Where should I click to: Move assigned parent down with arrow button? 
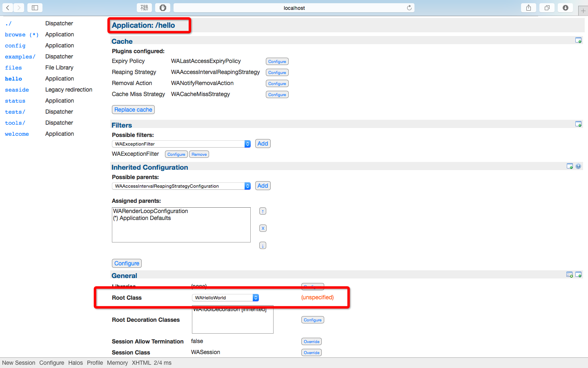click(263, 246)
